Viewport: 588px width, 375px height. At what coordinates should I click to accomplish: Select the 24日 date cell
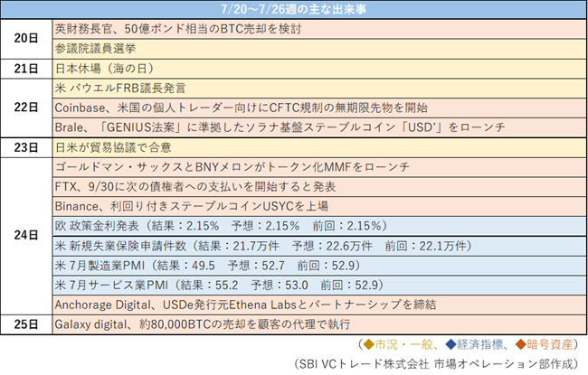26,236
